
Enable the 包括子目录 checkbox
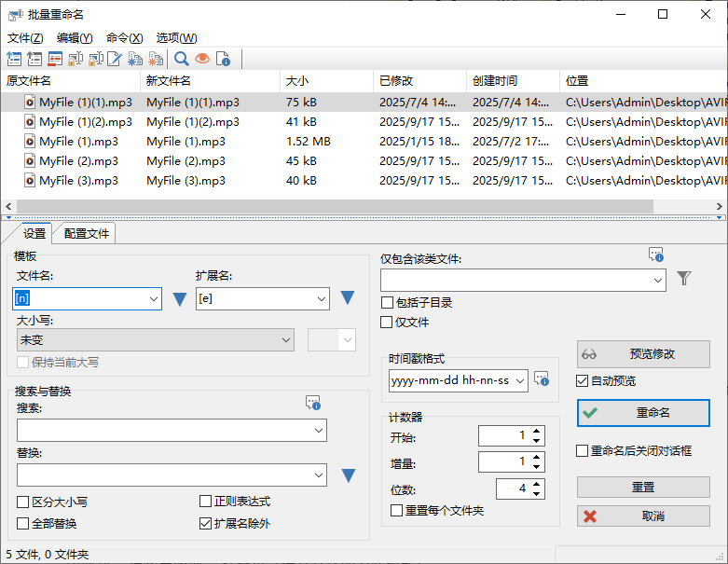tap(387, 303)
